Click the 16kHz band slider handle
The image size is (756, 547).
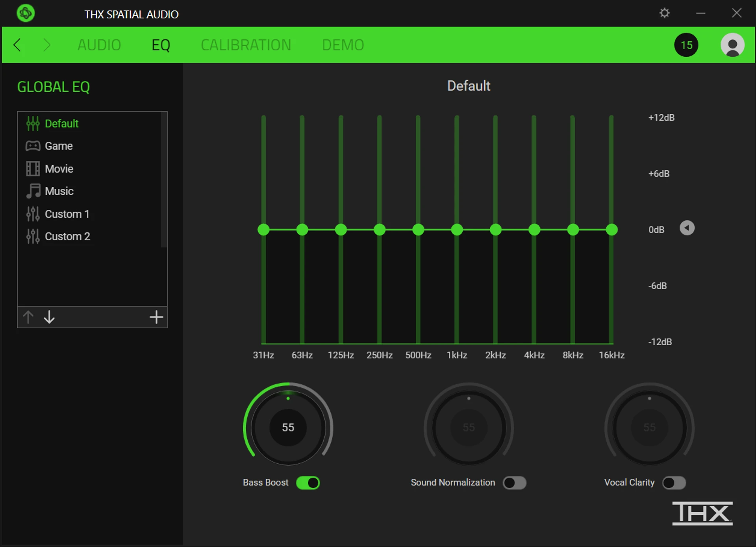pyautogui.click(x=611, y=230)
